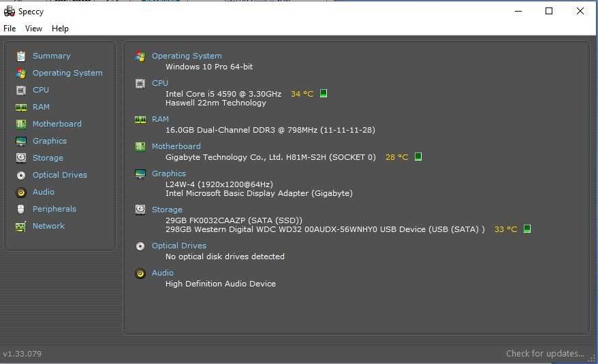The image size is (598, 364).
Task: Select Graphics in the sidebar
Action: point(50,141)
